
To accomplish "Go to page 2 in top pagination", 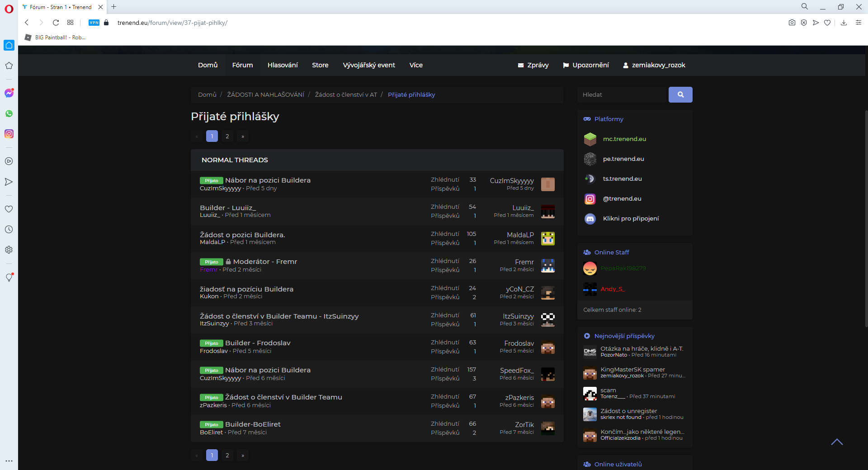I will click(227, 136).
